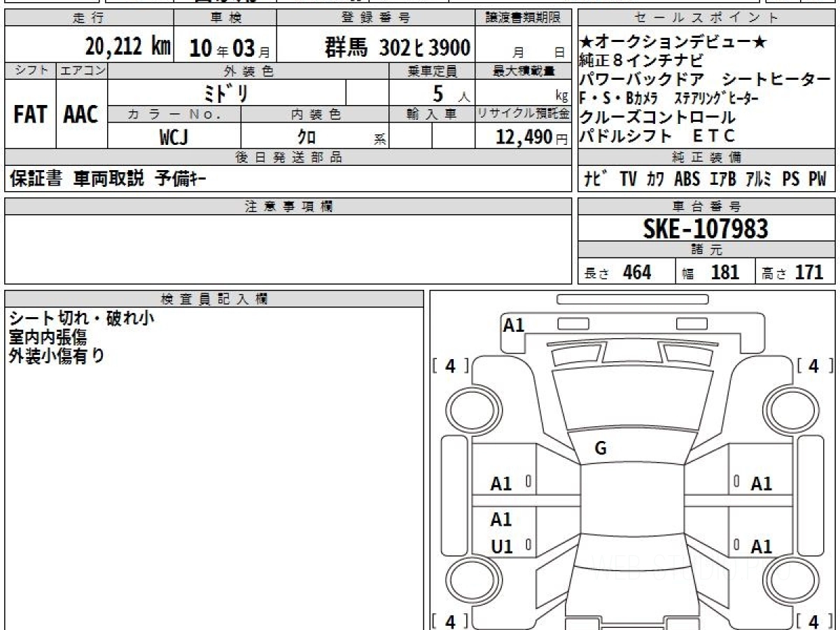The image size is (840, 630).
Task: Click the empty 注意事項欄 notes area
Action: pos(288,248)
